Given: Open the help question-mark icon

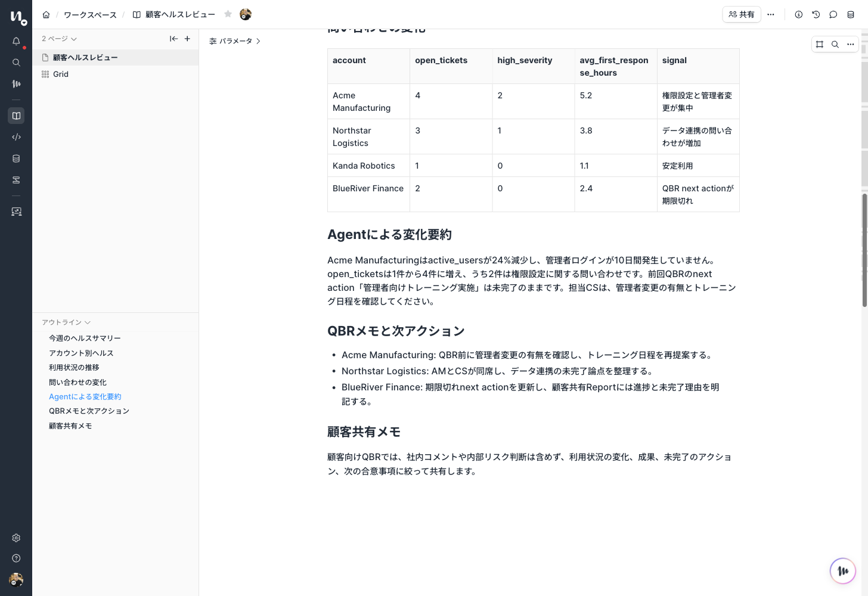Looking at the screenshot, I should click(x=16, y=558).
